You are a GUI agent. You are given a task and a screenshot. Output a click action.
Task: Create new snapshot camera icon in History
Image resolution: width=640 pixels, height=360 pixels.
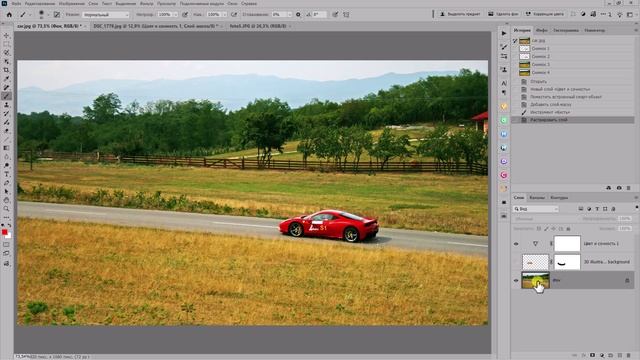pos(619,188)
